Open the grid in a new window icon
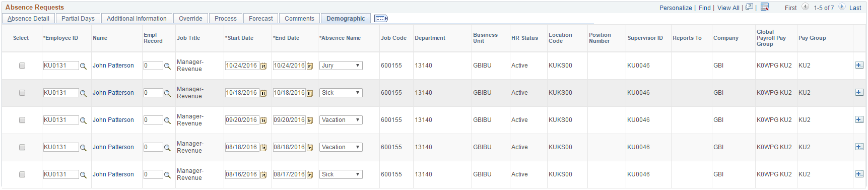 click(749, 7)
